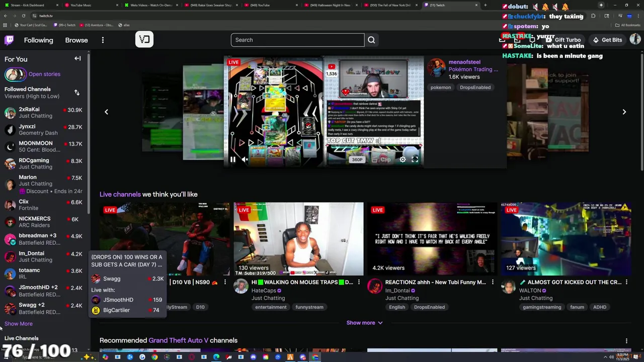The image size is (644, 362).
Task: Open WALTON stream thumbnail
Action: click(566, 239)
